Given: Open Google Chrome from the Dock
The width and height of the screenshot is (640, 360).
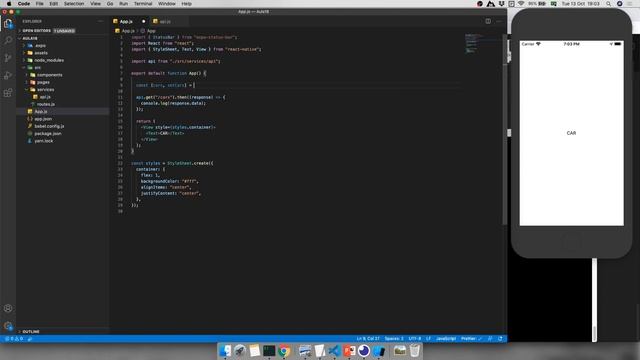Looking at the screenshot, I should point(284,351).
